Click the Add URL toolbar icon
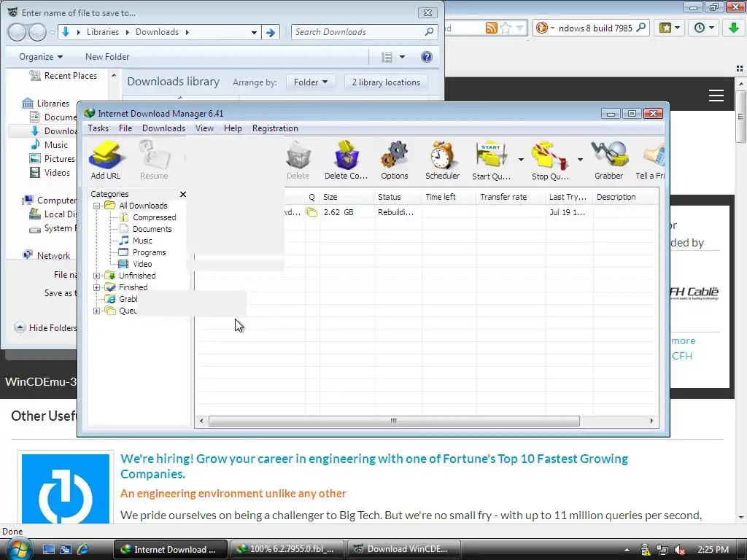 click(107, 160)
